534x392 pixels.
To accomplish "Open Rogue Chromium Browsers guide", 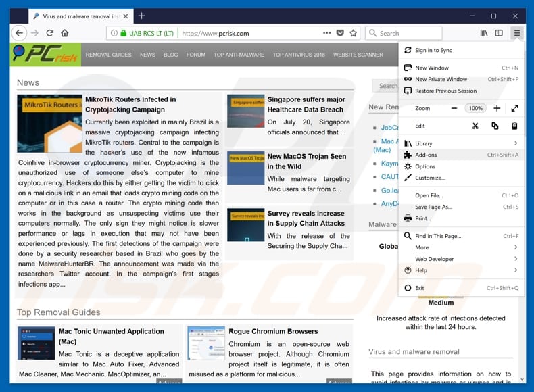I will [273, 331].
